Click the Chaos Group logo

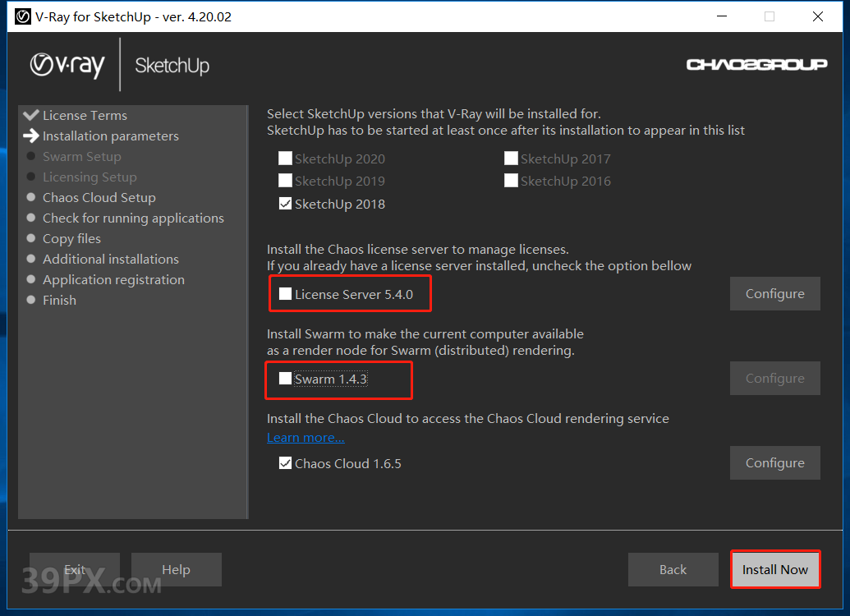pos(756,65)
